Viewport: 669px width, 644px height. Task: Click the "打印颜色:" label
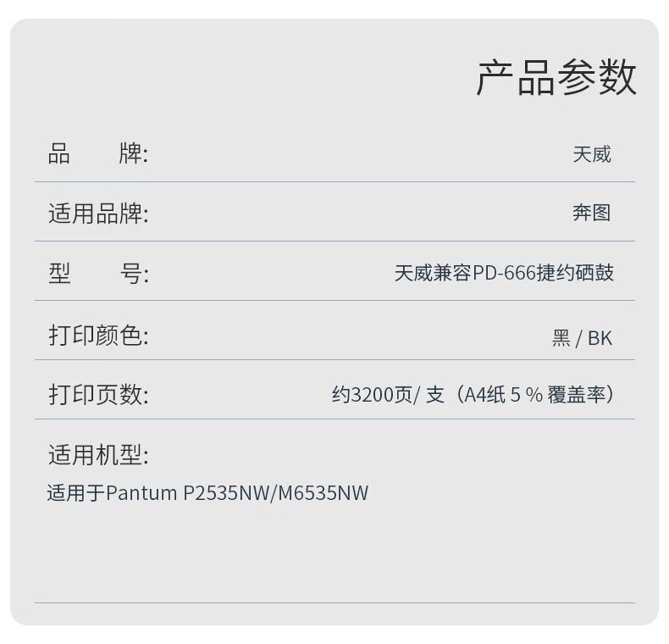point(97,336)
